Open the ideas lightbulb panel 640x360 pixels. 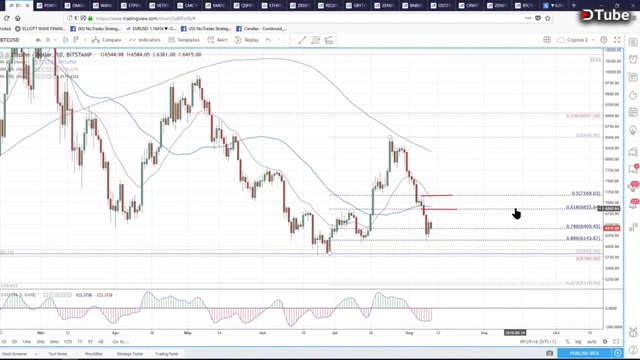[x=633, y=131]
